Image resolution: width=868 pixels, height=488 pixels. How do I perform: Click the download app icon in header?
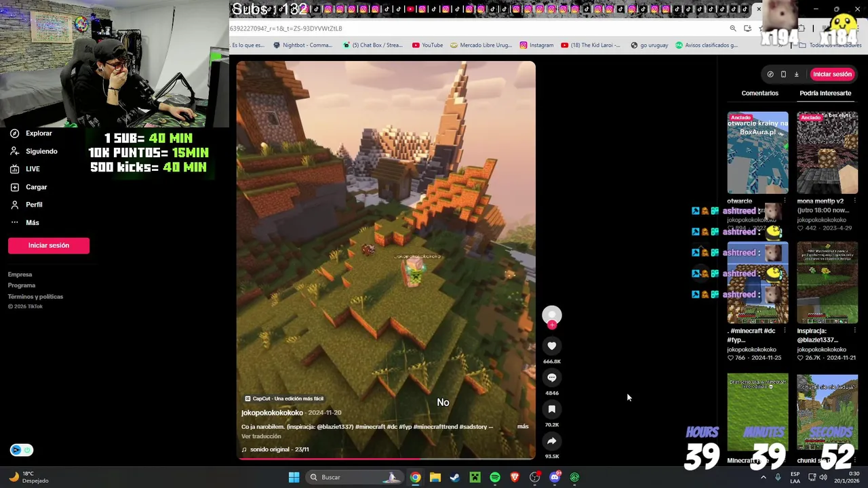[796, 74]
